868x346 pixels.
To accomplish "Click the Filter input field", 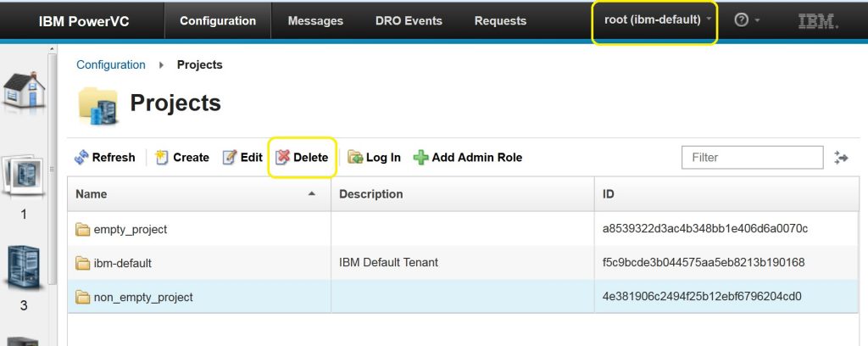I will point(753,158).
